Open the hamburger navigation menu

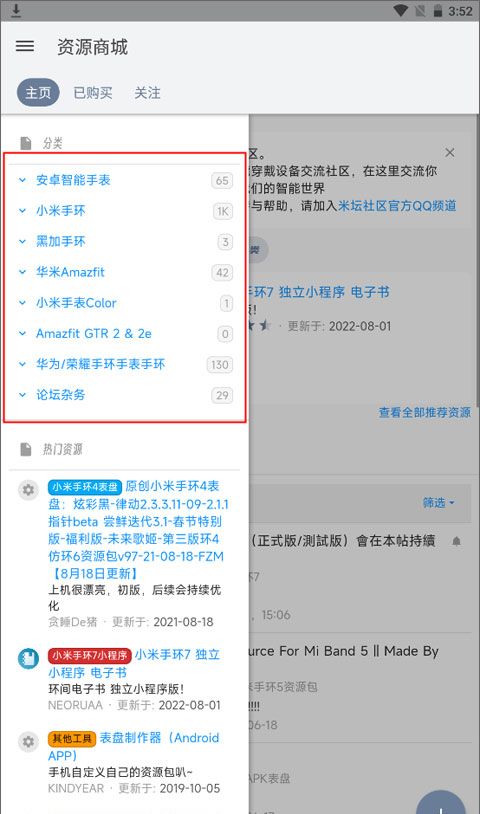(x=25, y=47)
